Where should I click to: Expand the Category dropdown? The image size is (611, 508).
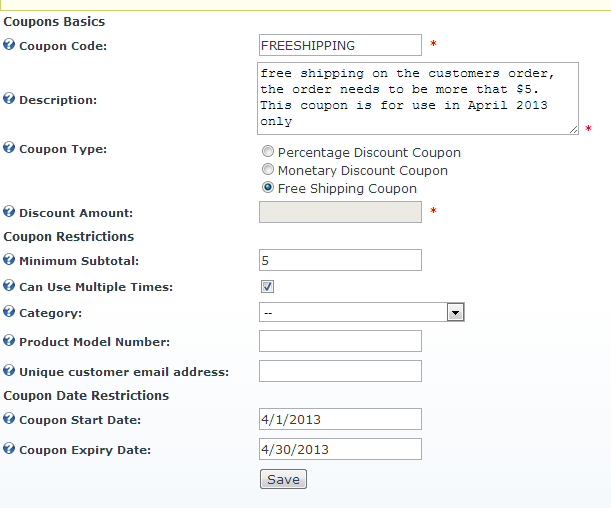tap(362, 312)
